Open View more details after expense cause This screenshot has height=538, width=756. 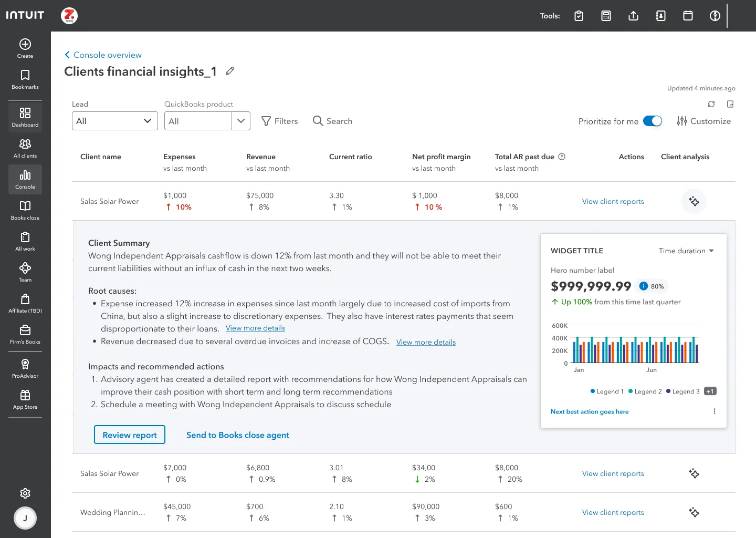[x=255, y=328]
